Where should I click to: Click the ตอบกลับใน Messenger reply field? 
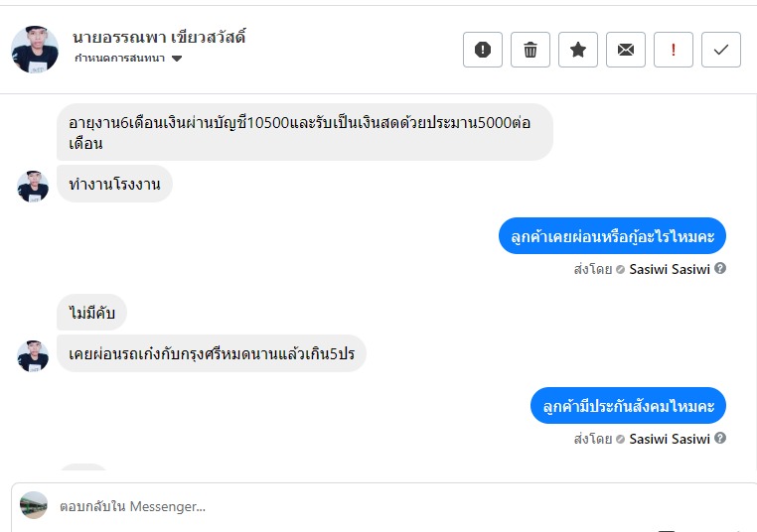pyautogui.click(x=378, y=506)
